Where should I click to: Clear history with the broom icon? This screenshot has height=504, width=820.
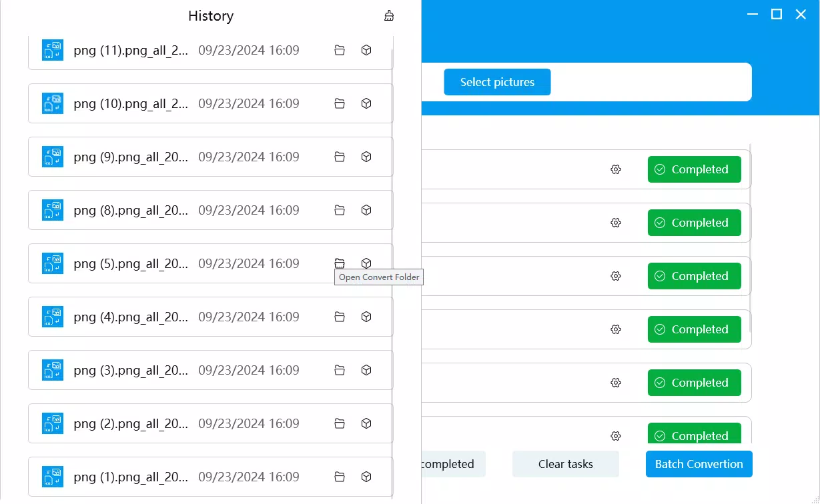click(389, 16)
